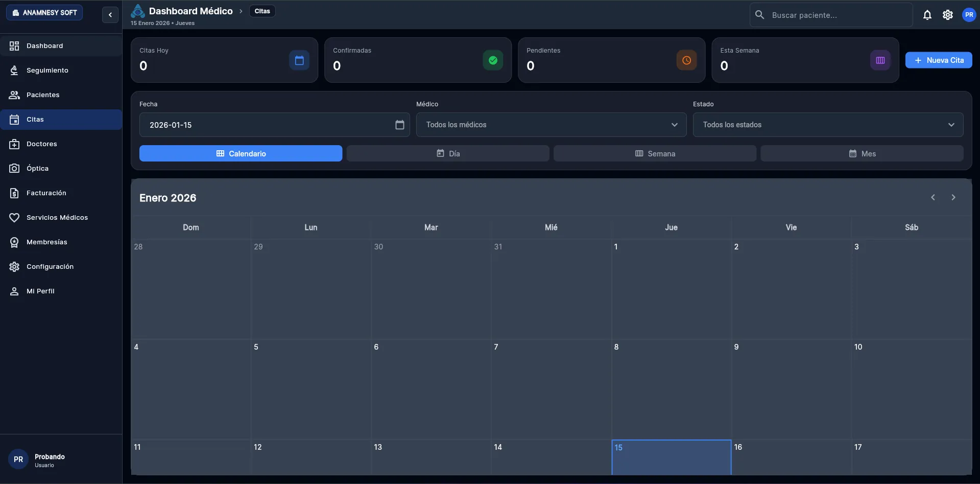Open Configuración in the sidebar
The height and width of the screenshot is (484, 980).
tap(61, 267)
